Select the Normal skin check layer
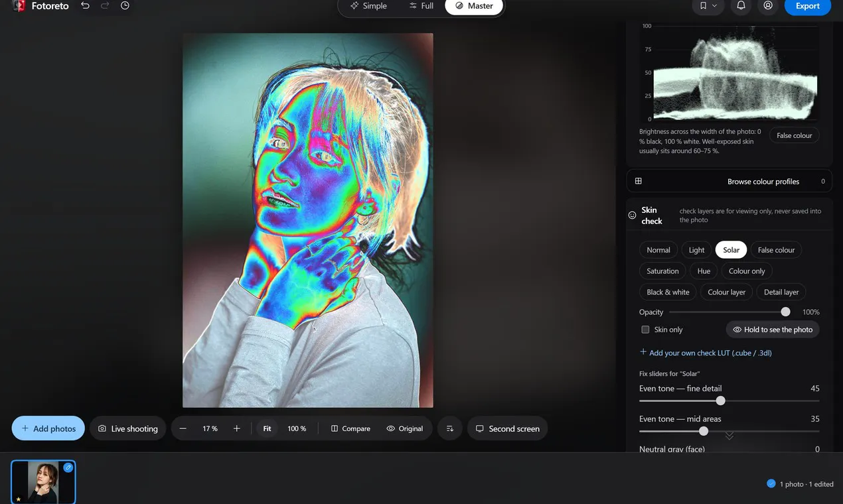Screen dimensions: 843x504 658,250
